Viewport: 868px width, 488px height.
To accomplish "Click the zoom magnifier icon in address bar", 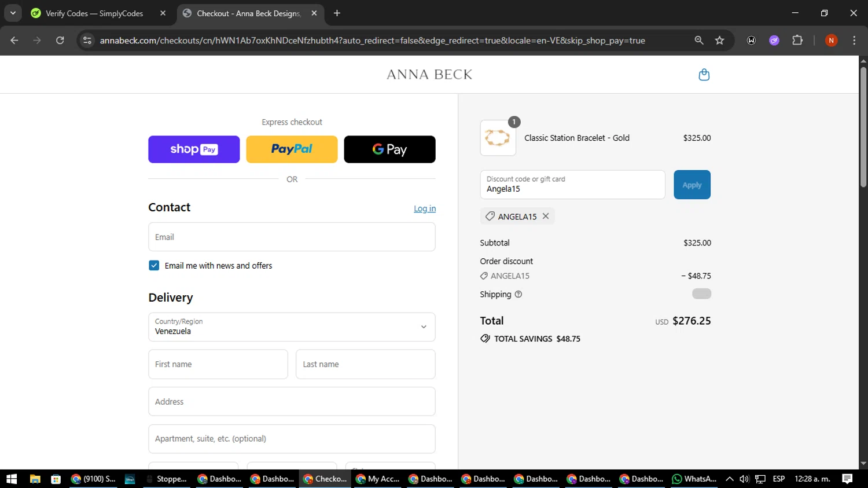I will (x=699, y=41).
